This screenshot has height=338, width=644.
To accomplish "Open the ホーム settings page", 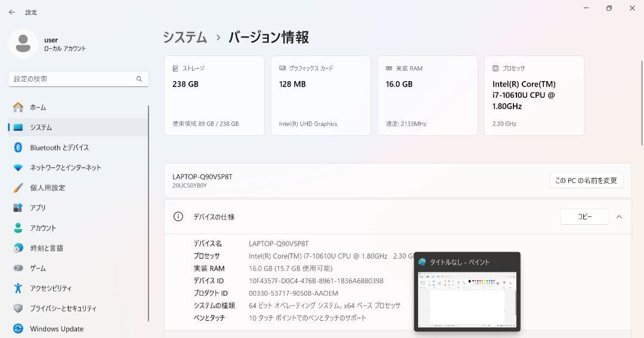I will click(79, 107).
